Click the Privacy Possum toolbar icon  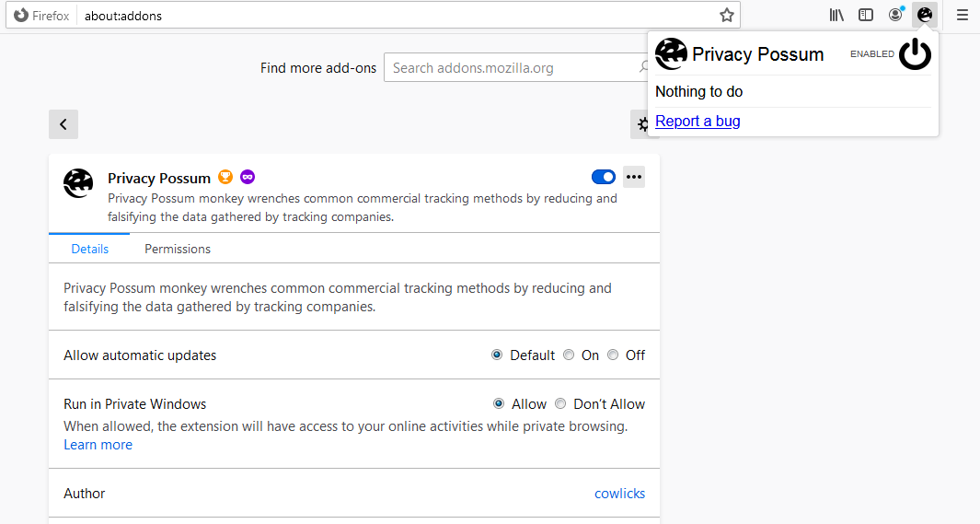pos(925,15)
